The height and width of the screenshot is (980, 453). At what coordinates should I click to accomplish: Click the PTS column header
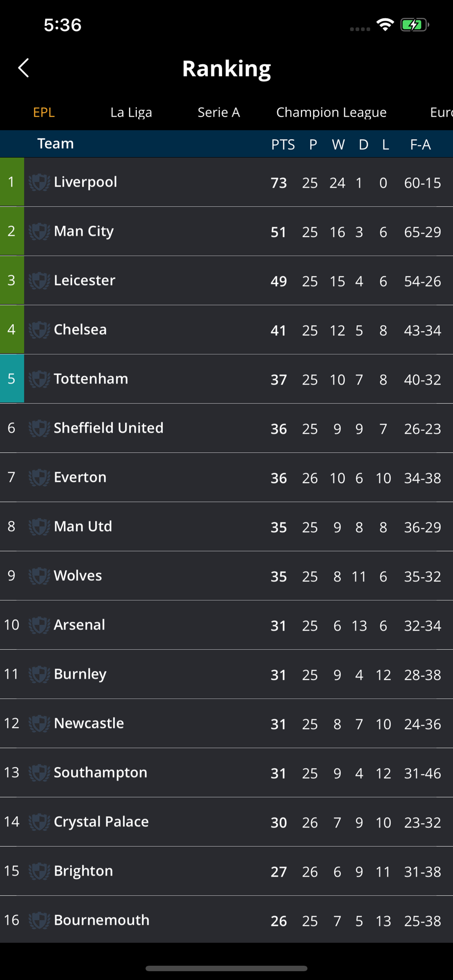(x=283, y=145)
